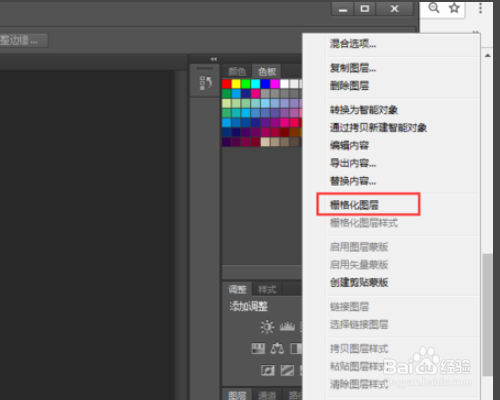
Task: Click the browser zoom magnifier icon
Action: [434, 8]
